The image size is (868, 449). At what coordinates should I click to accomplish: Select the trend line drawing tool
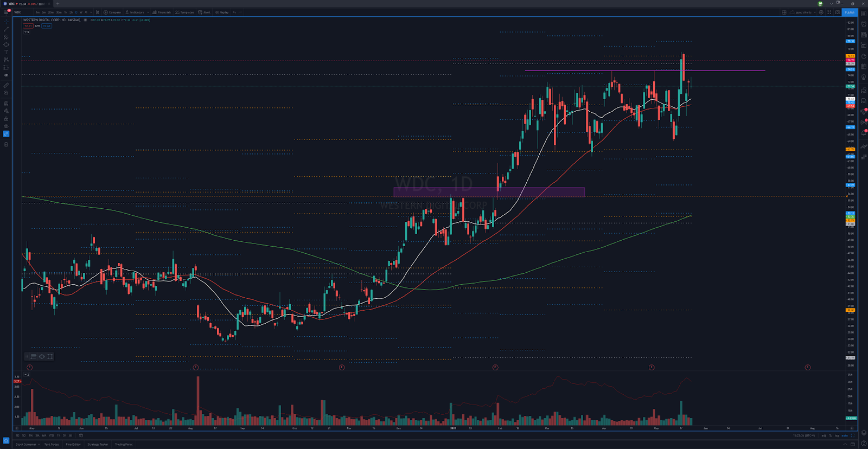point(6,29)
